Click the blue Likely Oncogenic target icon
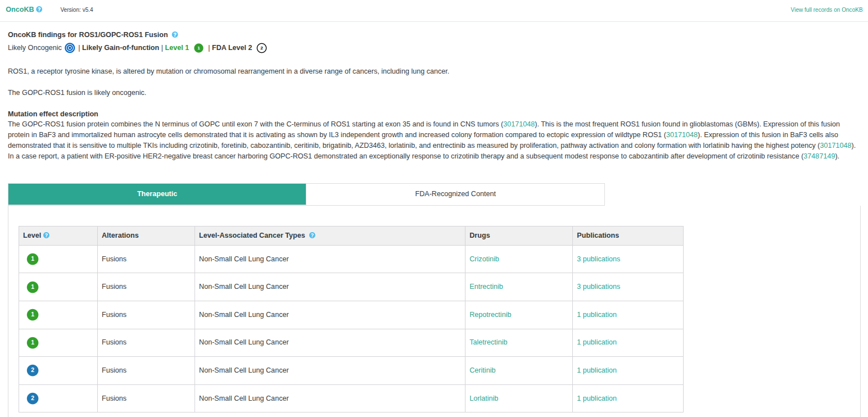Viewport: 868px width, 417px height. click(x=70, y=48)
